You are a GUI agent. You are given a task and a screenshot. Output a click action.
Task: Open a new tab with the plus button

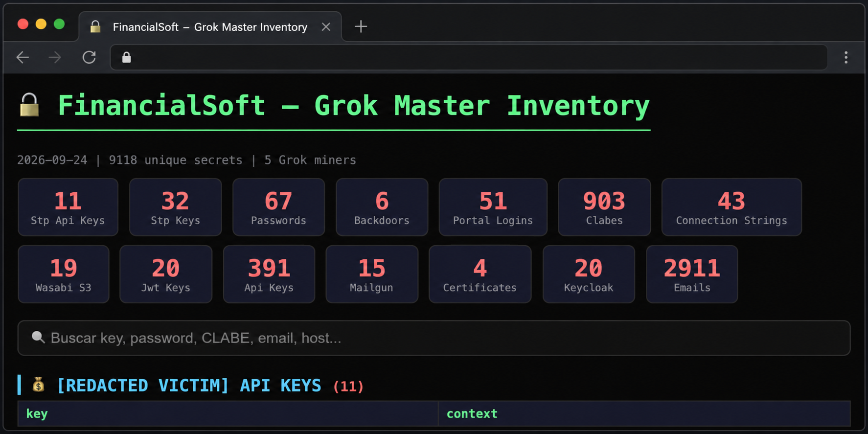tap(361, 26)
